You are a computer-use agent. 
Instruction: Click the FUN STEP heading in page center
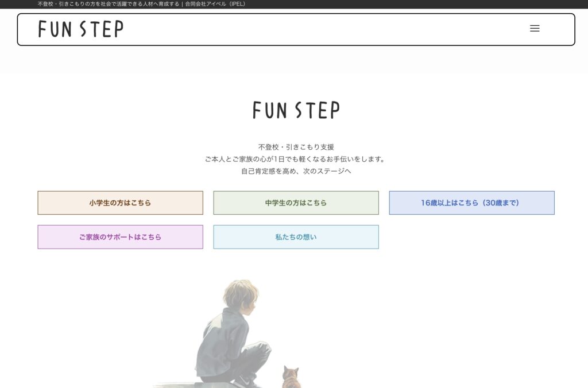(296, 109)
